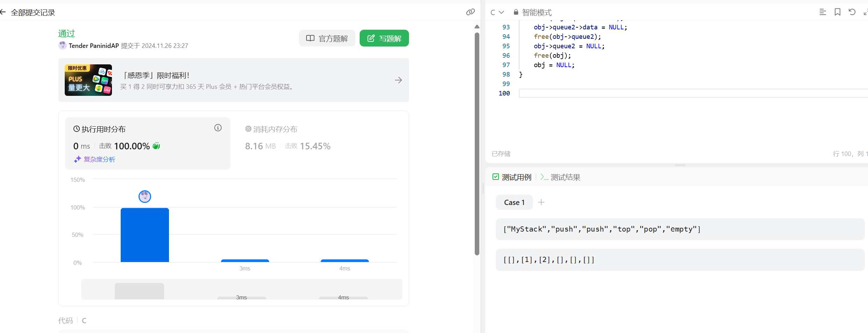Switch to the 测试用例 tab
Screen dimensions: 868x333
(512, 177)
